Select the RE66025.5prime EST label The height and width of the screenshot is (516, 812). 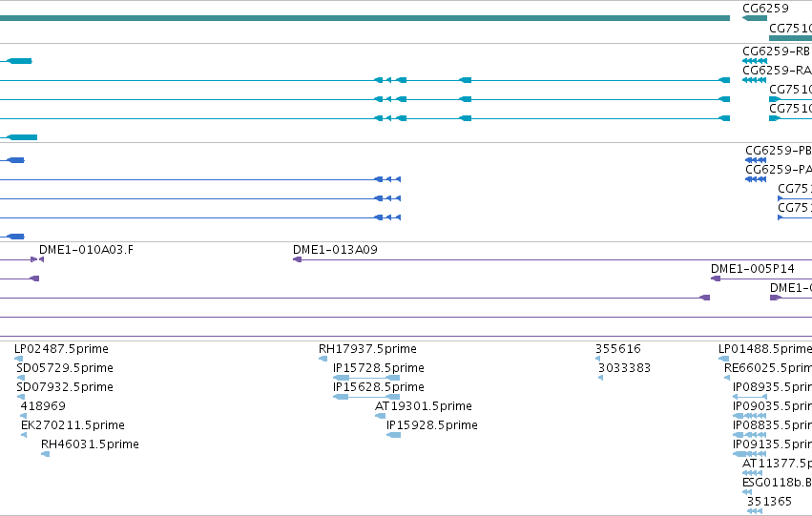[x=768, y=368]
